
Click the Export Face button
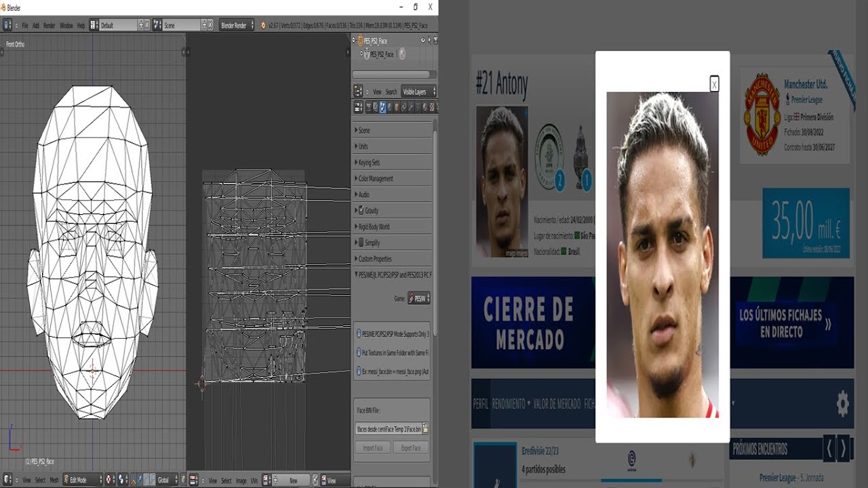coord(411,448)
